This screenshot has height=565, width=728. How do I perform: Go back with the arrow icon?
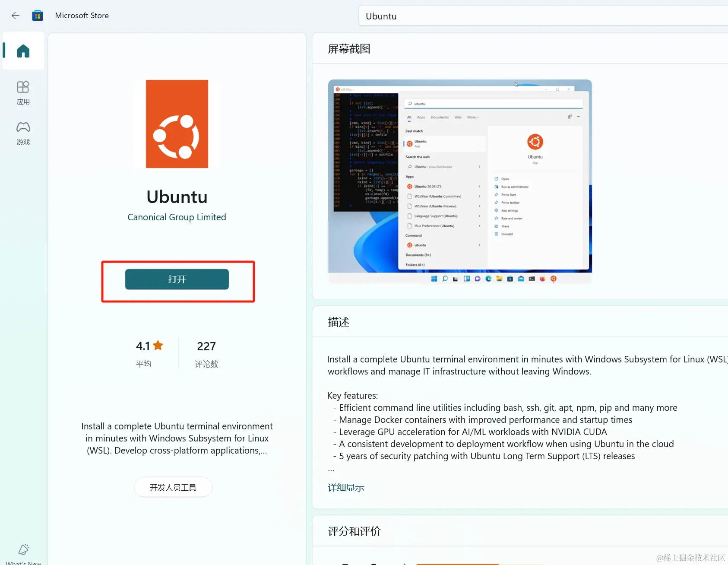16,16
